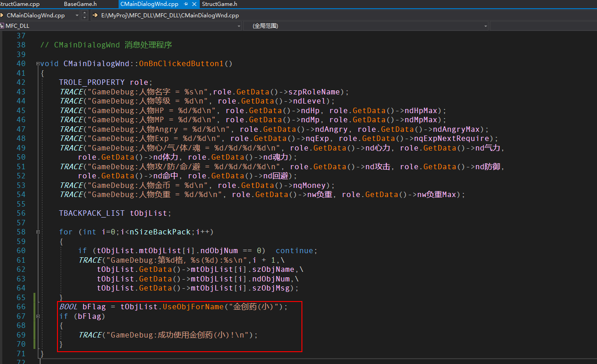Click the comment CMainDialogWnd 消息处理程序
Viewport: 597px width, 364px height.
[106, 45]
